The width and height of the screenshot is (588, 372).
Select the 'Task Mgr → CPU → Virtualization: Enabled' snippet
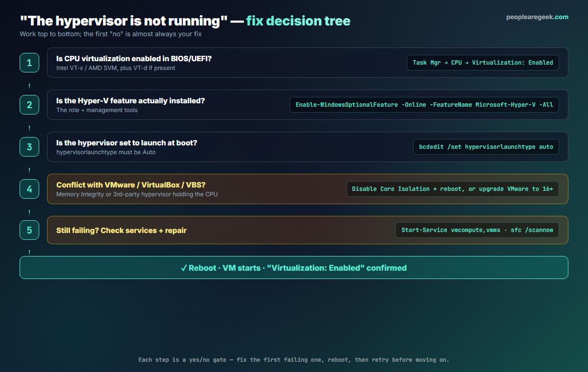tap(483, 63)
